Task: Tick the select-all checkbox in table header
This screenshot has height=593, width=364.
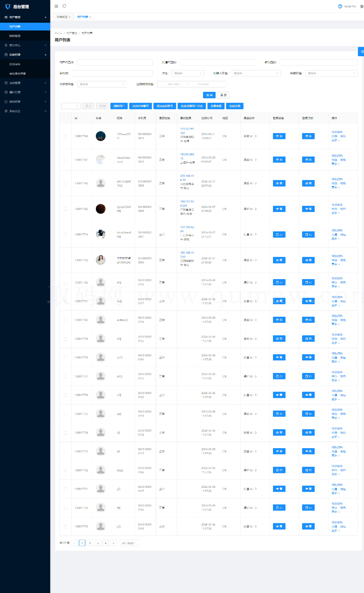Action: 66,118
